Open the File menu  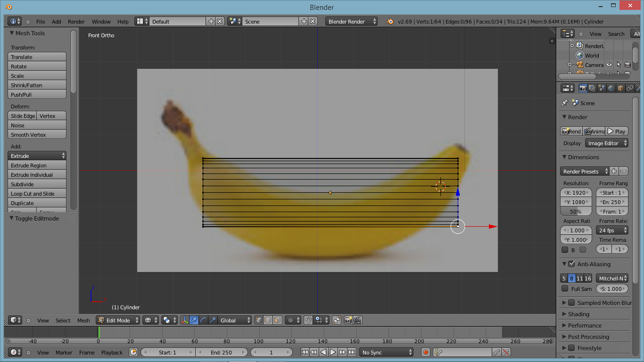[41, 22]
